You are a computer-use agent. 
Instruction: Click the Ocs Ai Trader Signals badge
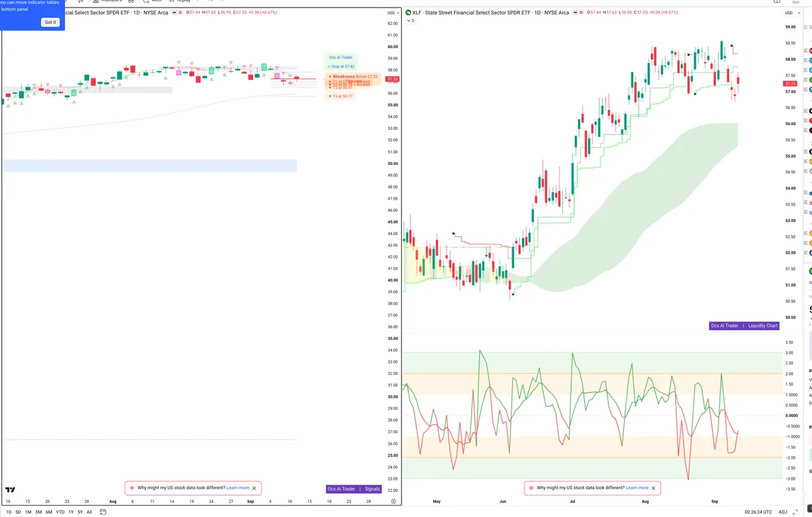click(x=354, y=489)
